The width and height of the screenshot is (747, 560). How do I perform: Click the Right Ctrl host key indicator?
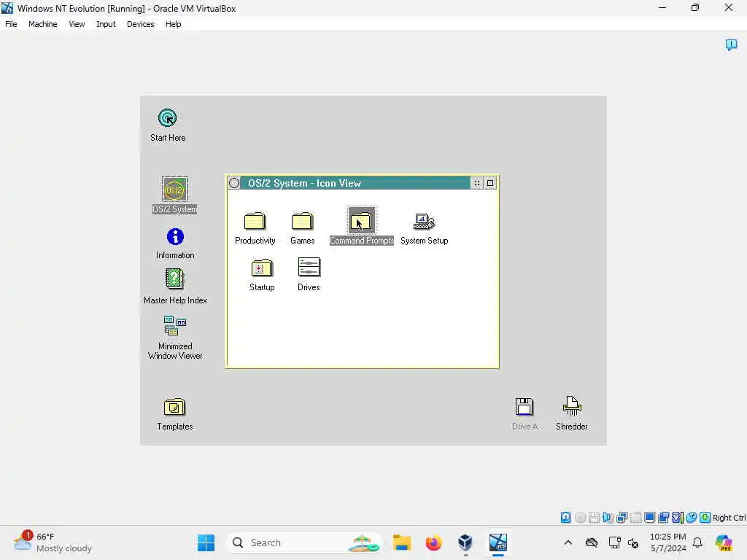click(729, 518)
